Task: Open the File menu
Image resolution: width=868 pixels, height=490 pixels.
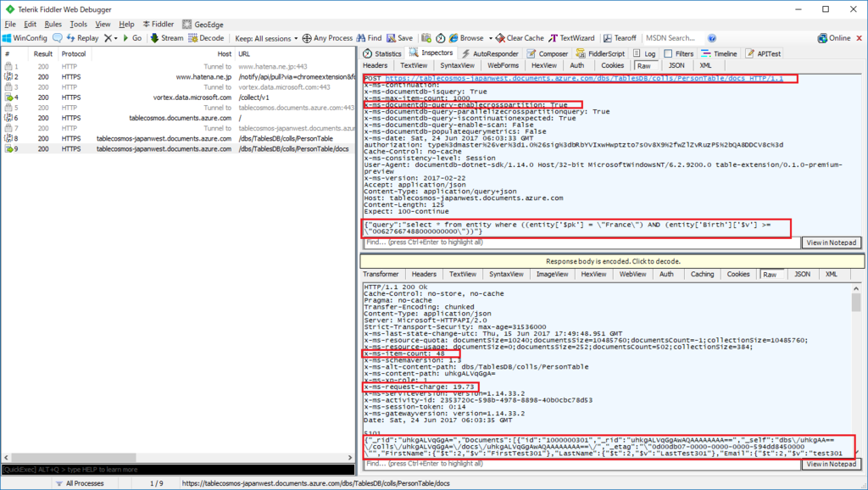Action: 10,25
